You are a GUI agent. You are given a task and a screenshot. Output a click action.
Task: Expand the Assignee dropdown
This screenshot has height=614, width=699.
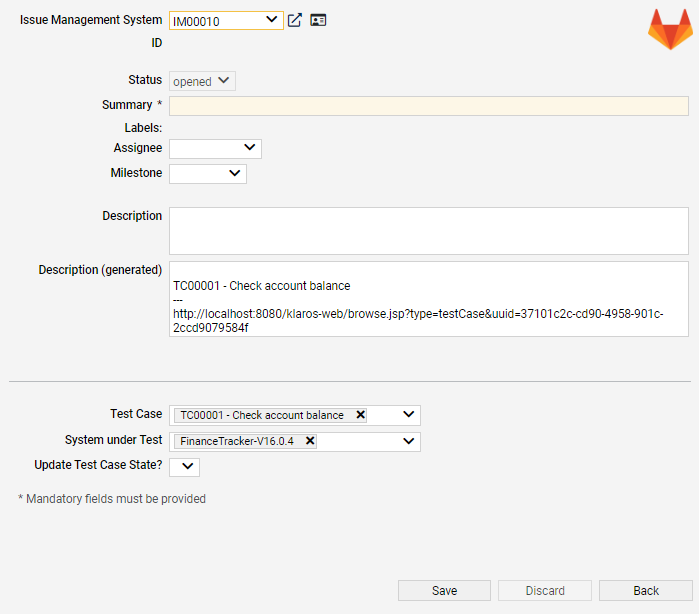[215, 148]
